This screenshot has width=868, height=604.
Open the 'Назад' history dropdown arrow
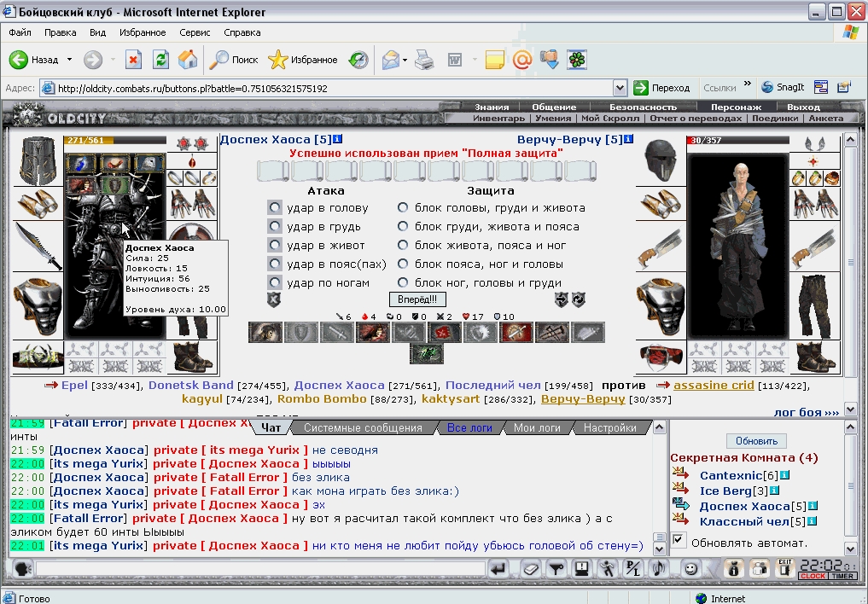tap(69, 59)
